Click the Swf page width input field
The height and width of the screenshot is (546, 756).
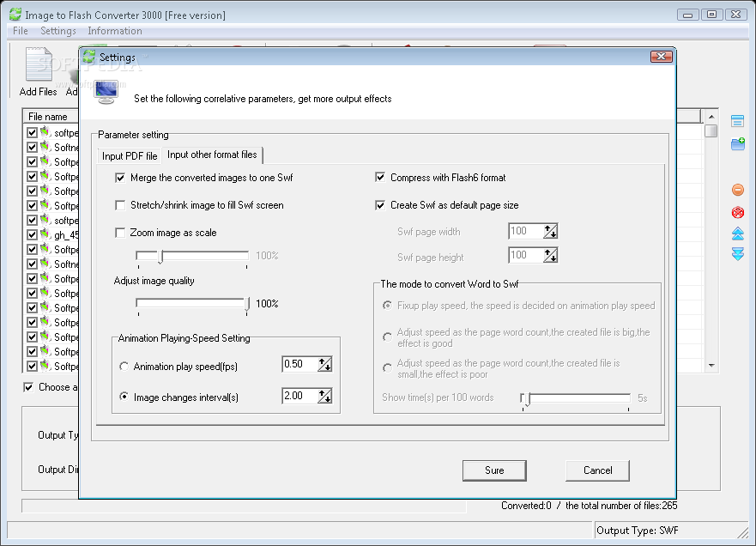click(x=526, y=231)
